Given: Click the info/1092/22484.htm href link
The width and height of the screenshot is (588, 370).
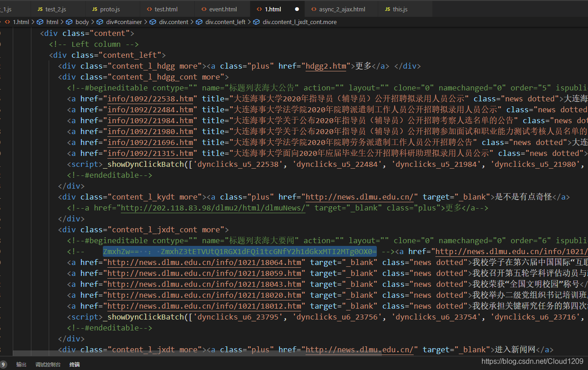Looking at the screenshot, I should pyautogui.click(x=150, y=110).
